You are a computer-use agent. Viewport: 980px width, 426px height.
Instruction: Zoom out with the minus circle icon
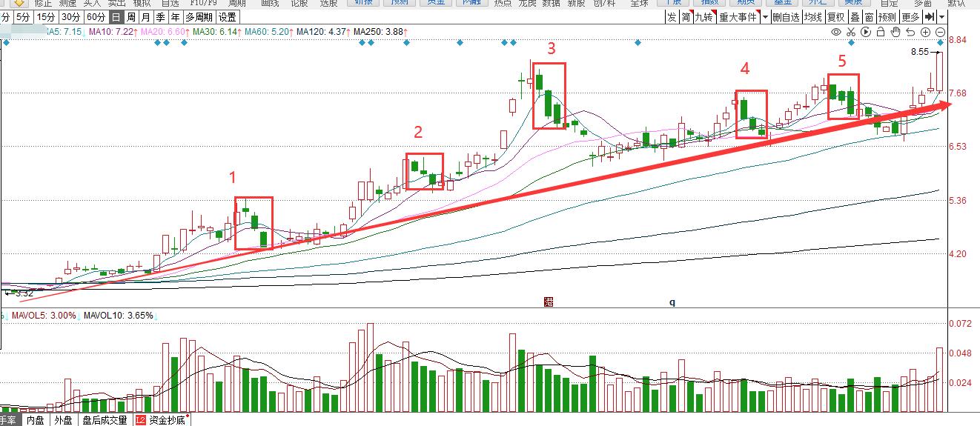tap(940, 32)
